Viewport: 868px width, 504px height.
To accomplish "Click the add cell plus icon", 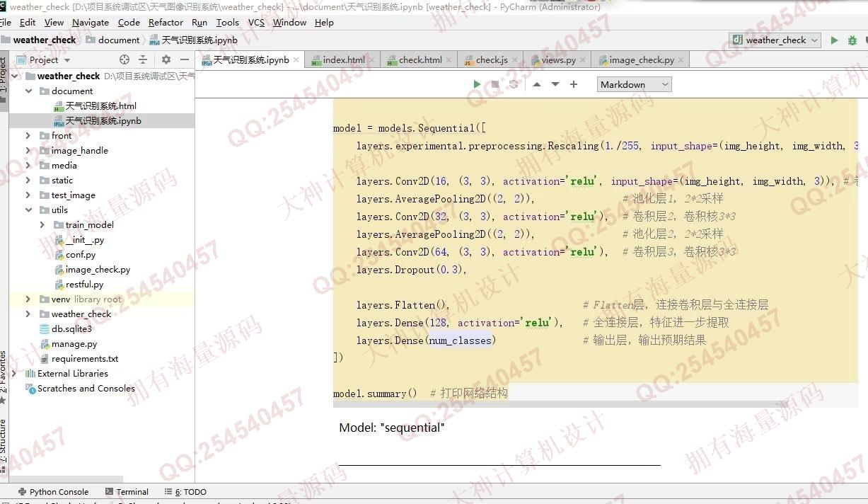I will [574, 84].
